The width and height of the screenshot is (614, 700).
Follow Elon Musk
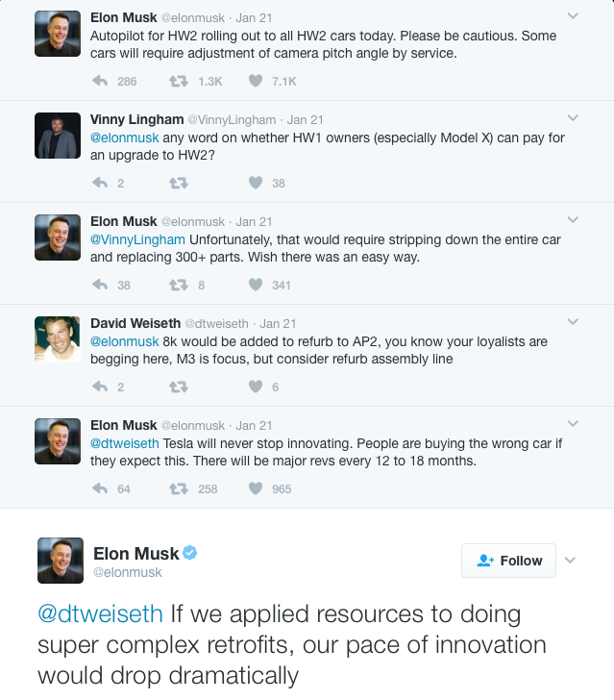[509, 561]
